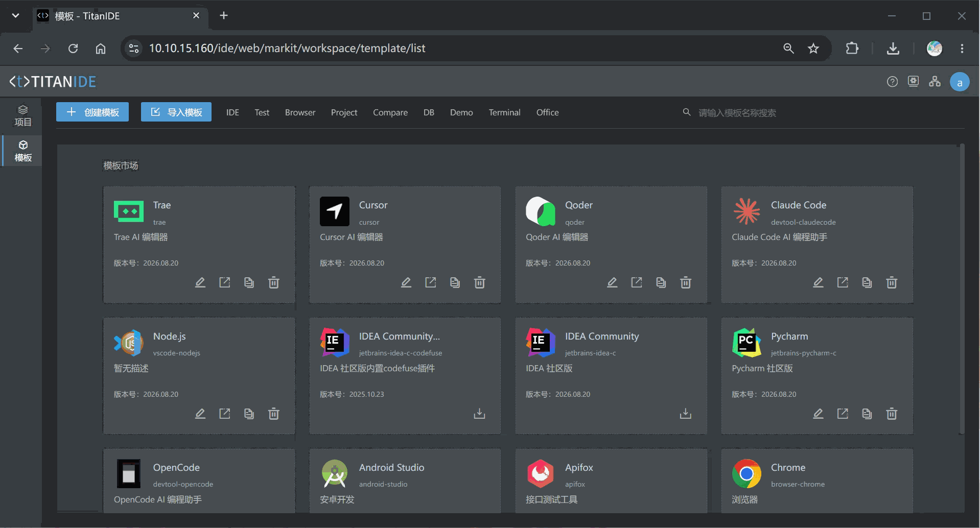Filter templates by Test category

(262, 112)
